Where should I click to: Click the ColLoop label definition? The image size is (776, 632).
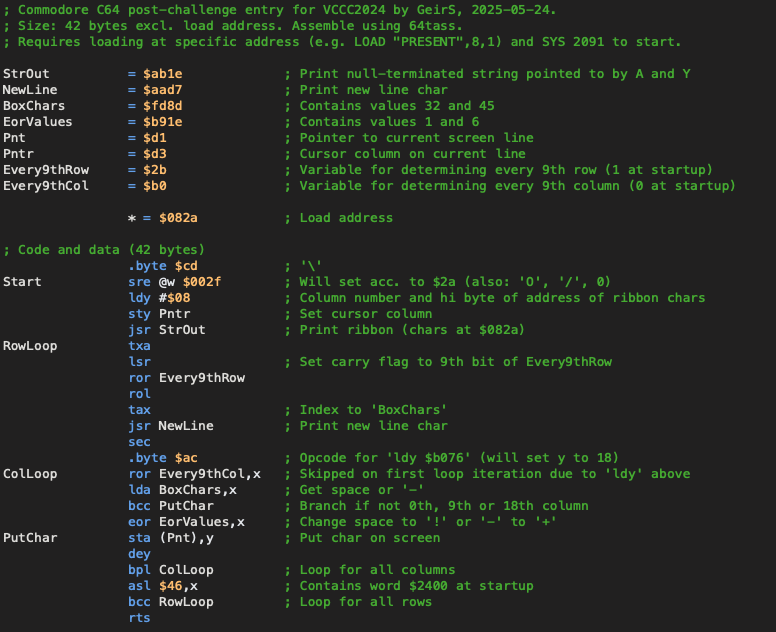tap(30, 474)
